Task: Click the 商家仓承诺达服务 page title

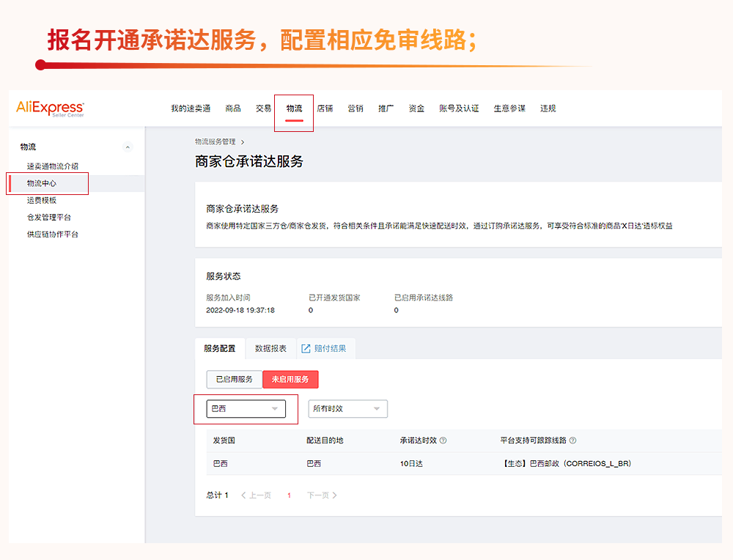Action: 249,161
